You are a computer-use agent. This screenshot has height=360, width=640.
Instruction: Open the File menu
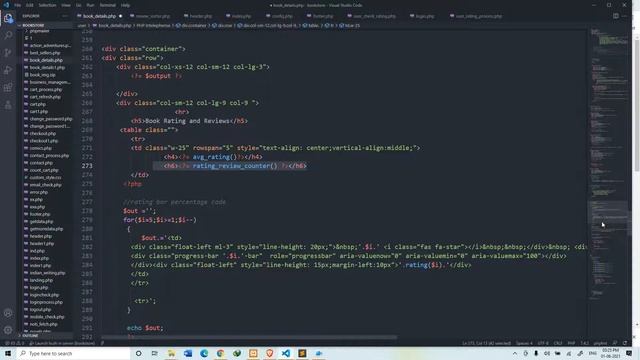coord(18,5)
